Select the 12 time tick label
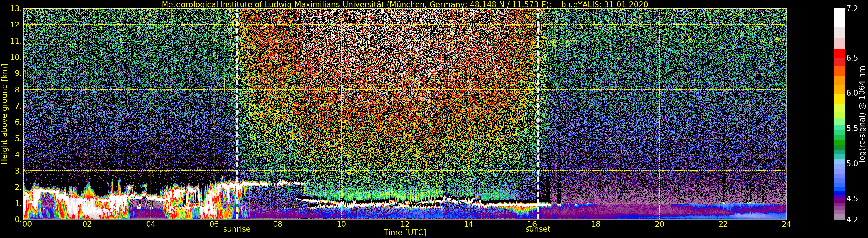Image resolution: width=868 pixels, height=238 pixels. pyautogui.click(x=405, y=224)
